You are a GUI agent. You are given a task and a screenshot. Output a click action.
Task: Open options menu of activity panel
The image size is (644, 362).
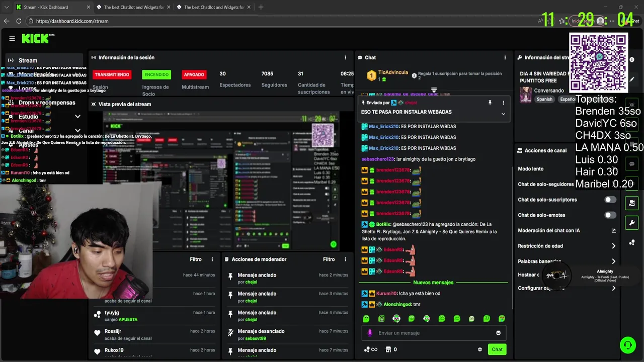[212, 259]
